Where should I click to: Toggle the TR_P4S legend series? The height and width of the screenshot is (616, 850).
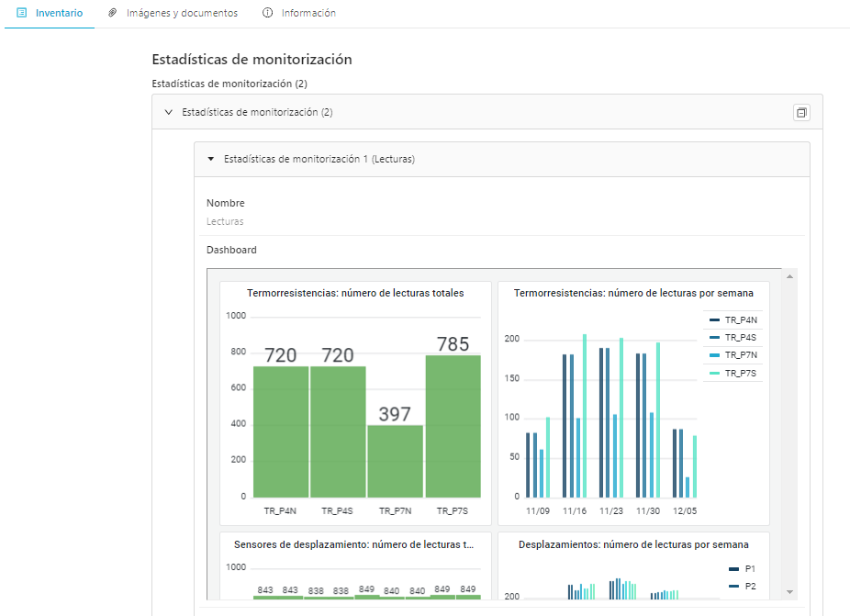coord(733,337)
